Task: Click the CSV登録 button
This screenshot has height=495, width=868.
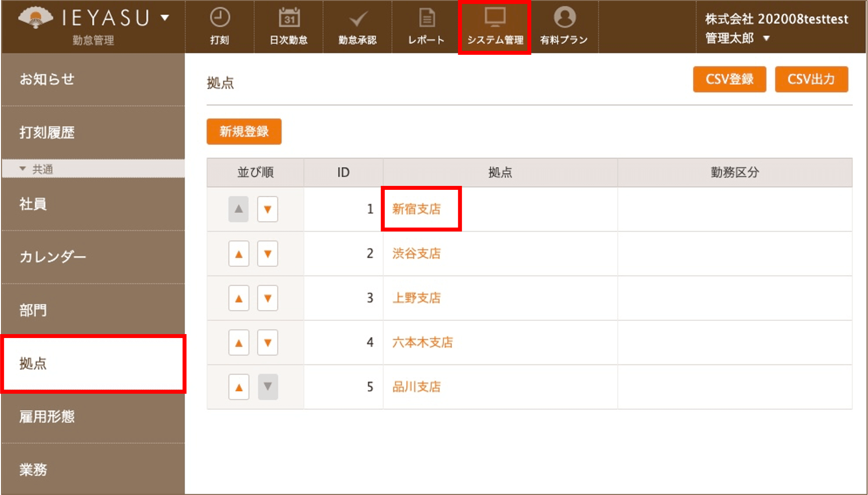Action: coord(729,79)
